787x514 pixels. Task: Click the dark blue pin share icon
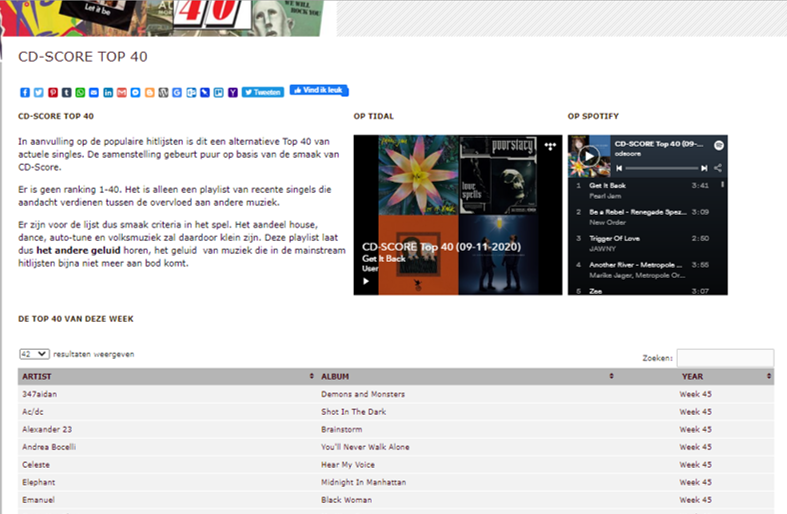pyautogui.click(x=205, y=92)
